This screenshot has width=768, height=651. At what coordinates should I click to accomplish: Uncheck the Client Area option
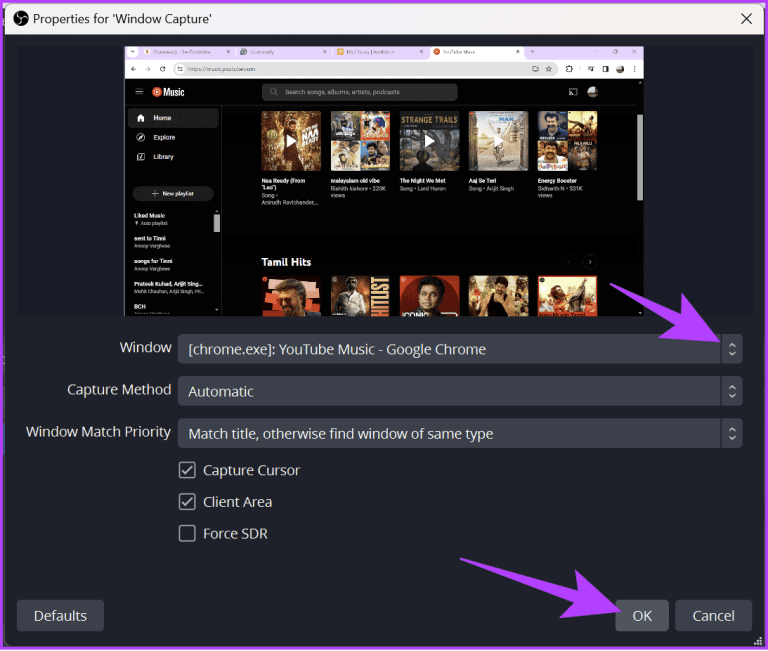[187, 502]
